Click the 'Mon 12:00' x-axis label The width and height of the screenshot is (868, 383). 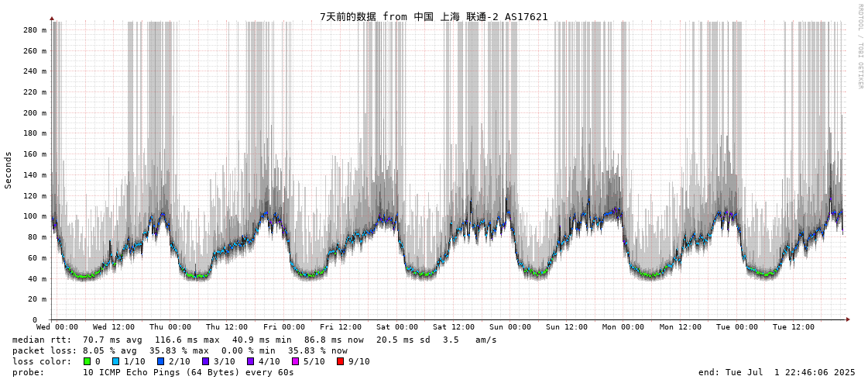[681, 327]
